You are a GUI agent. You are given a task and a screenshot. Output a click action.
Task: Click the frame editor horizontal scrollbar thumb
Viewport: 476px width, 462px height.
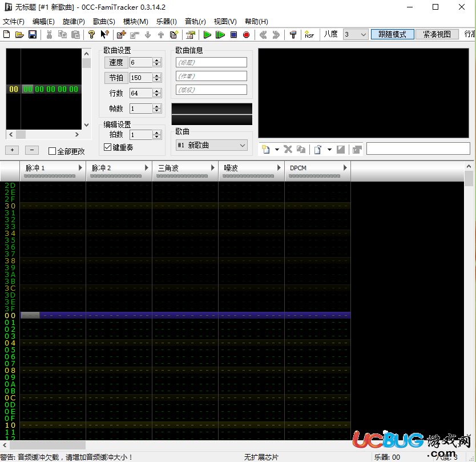click(x=21, y=134)
